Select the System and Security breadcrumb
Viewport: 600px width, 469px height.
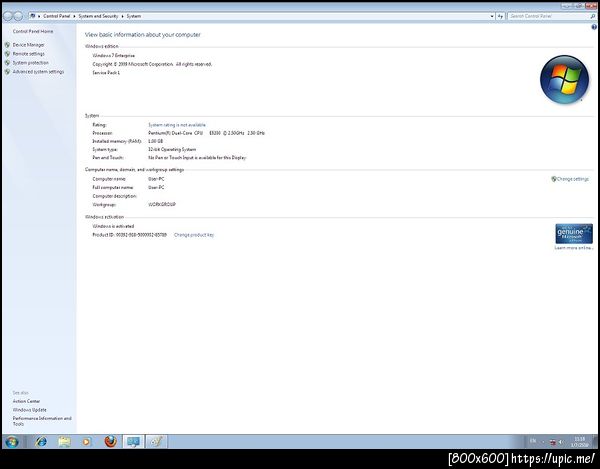(x=98, y=16)
